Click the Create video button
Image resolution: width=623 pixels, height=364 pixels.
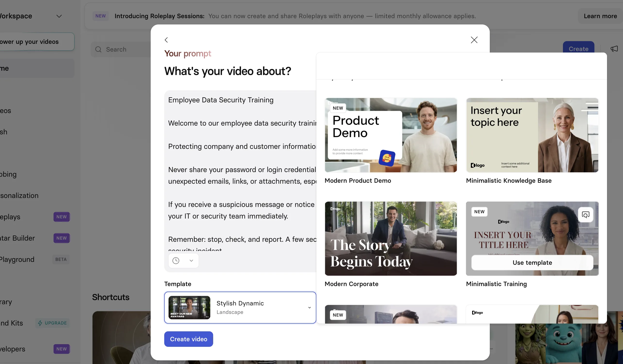click(x=188, y=339)
